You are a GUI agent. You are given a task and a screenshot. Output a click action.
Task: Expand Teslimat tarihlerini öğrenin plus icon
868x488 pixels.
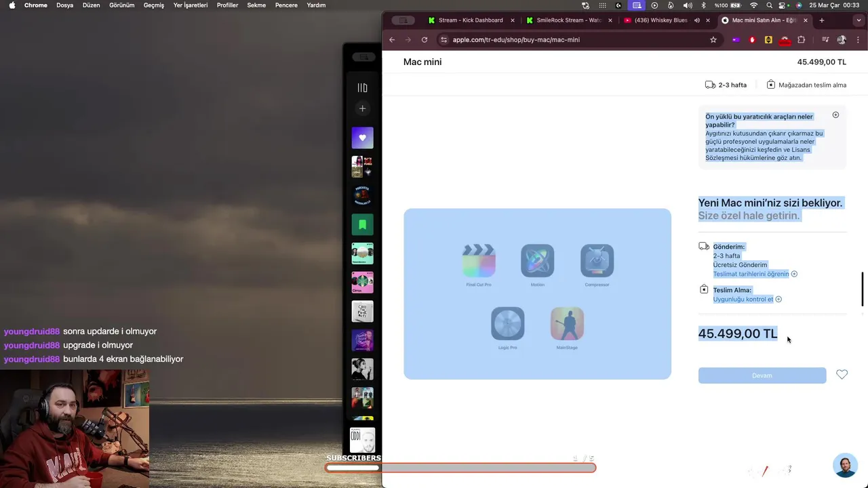pyautogui.click(x=794, y=274)
